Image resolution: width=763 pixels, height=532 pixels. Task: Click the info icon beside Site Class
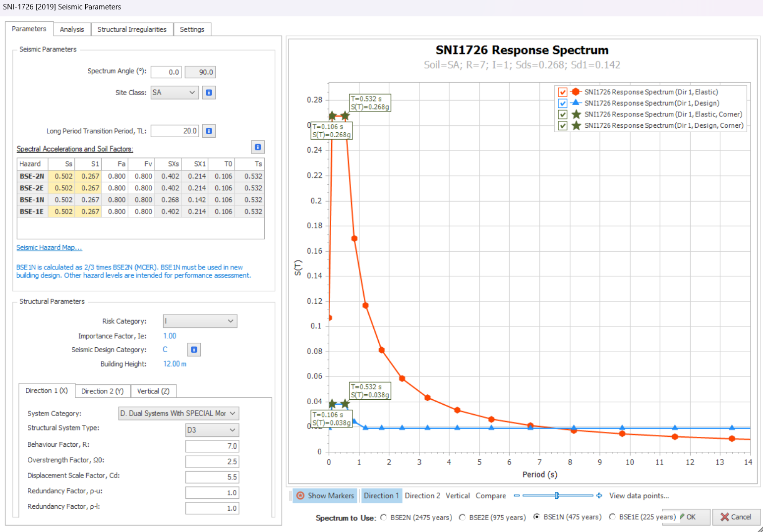click(x=209, y=93)
